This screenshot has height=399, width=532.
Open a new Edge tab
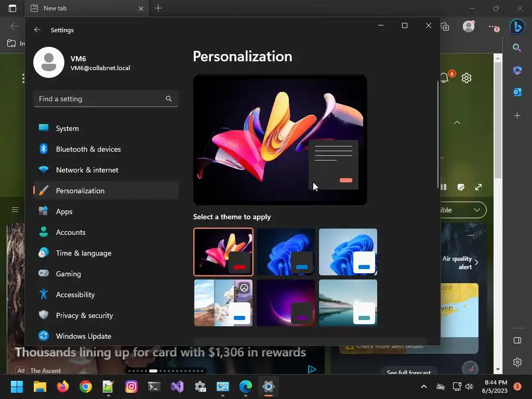(x=158, y=8)
